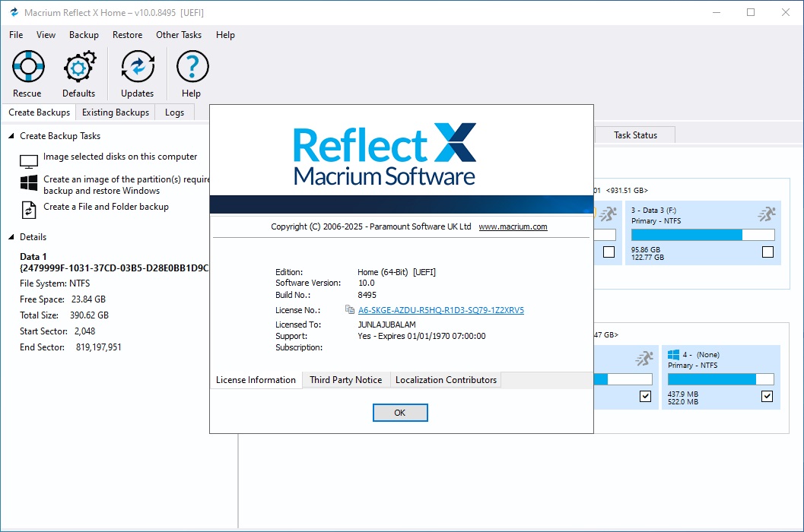This screenshot has height=532, width=804.
Task: Click the usage bar of Data 3 (F:)
Action: pyautogui.click(x=703, y=235)
